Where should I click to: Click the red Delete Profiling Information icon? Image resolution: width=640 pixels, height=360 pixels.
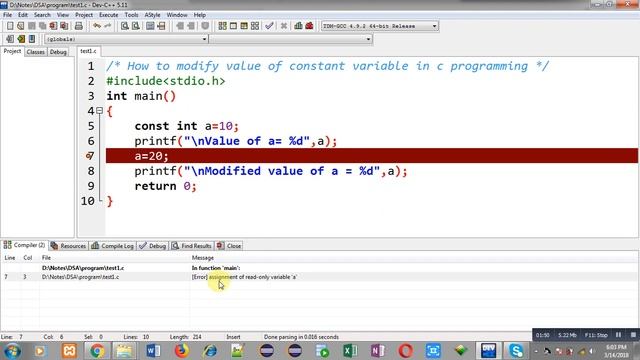(x=309, y=26)
